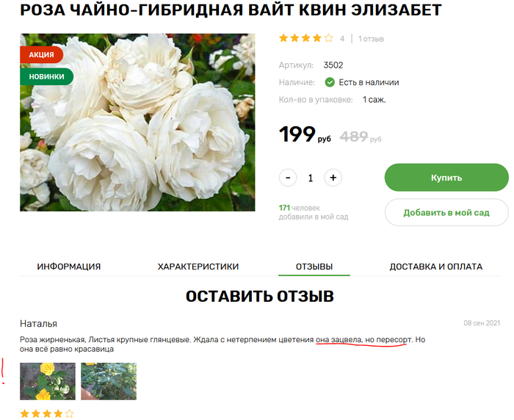Open the ДОСТАВКА И ОПЛАТА tab
The width and height of the screenshot is (514, 420).
click(436, 267)
